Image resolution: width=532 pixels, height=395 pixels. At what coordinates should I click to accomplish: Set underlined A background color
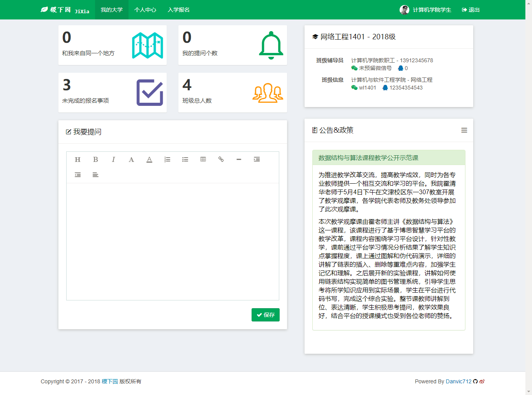(x=149, y=160)
